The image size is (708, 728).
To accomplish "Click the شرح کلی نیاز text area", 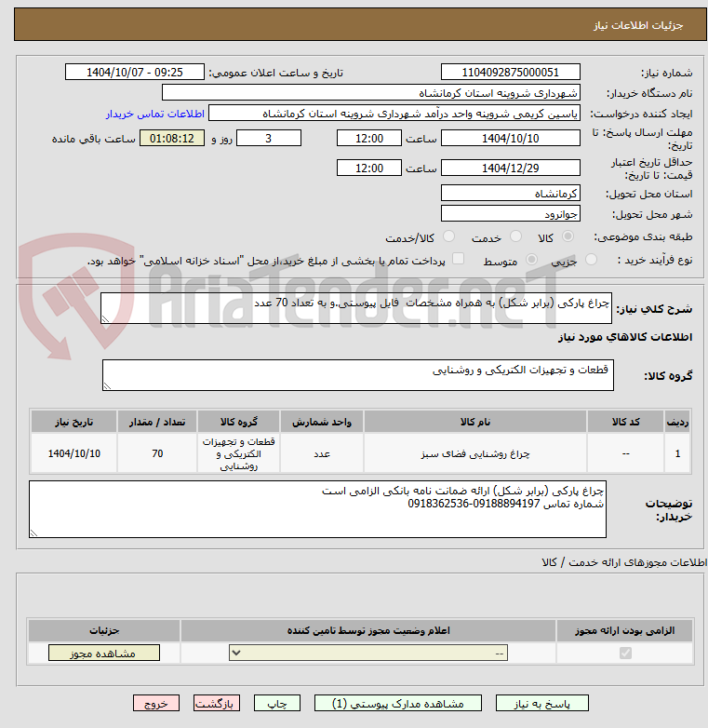I will click(x=355, y=308).
